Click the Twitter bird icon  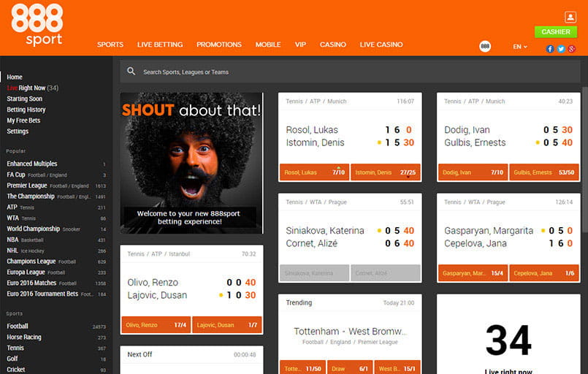click(x=561, y=49)
